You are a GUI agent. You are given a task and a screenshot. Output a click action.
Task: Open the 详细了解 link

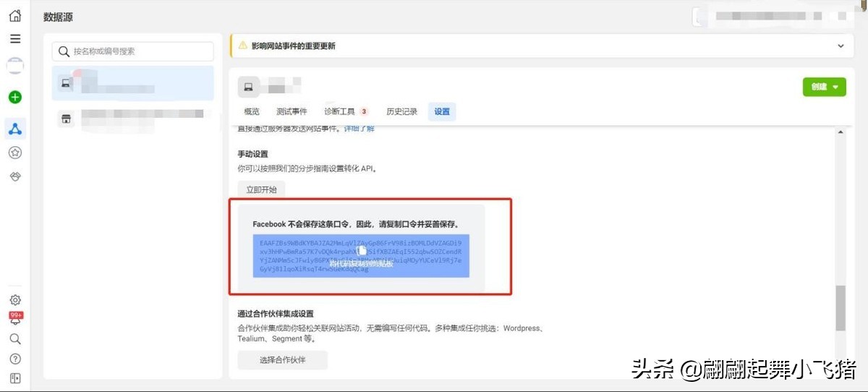point(359,129)
